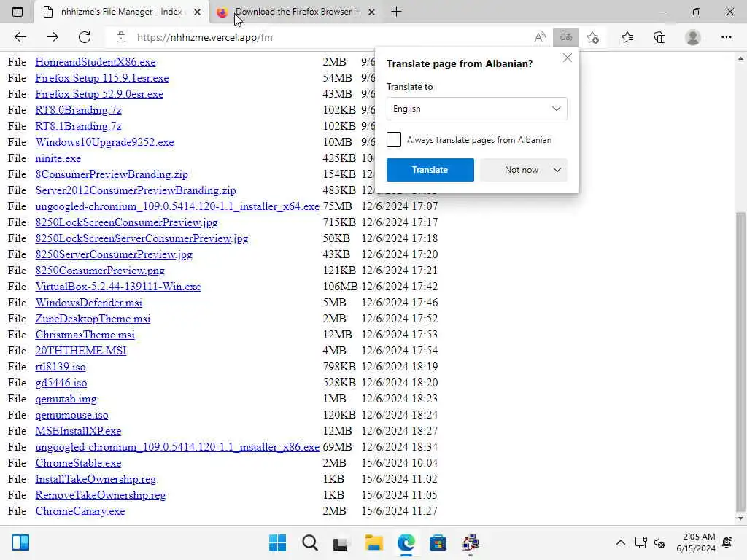Open the notification center icon
The width and height of the screenshot is (747, 560).
point(727,542)
